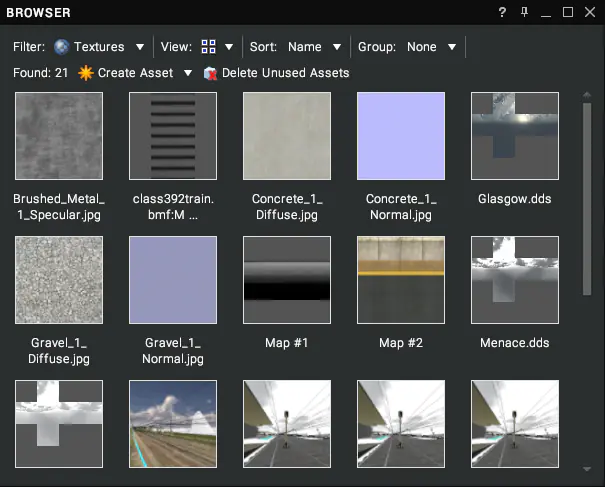Screen dimensions: 605x487
Task: Click the Textures globe filter icon
Action: coord(61,47)
